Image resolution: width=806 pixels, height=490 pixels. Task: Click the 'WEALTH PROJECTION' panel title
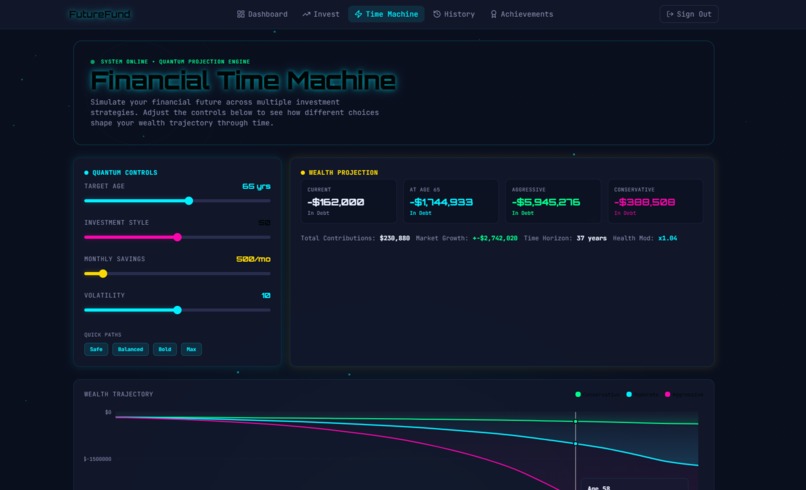343,173
